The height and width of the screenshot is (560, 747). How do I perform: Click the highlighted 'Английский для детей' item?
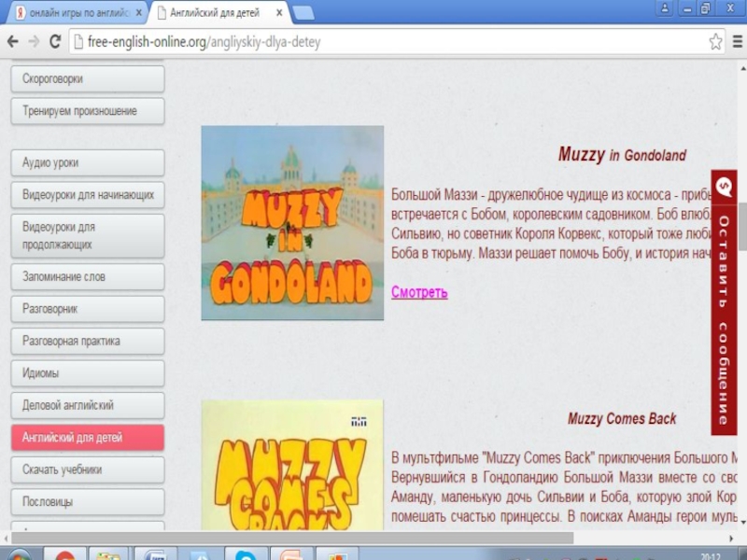88,438
